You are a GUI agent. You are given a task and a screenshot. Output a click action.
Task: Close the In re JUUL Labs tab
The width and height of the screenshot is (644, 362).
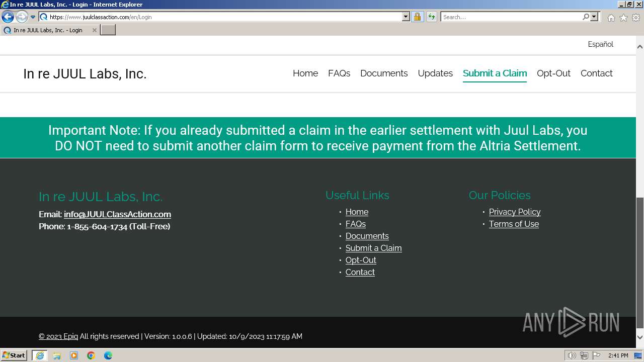[x=94, y=30]
